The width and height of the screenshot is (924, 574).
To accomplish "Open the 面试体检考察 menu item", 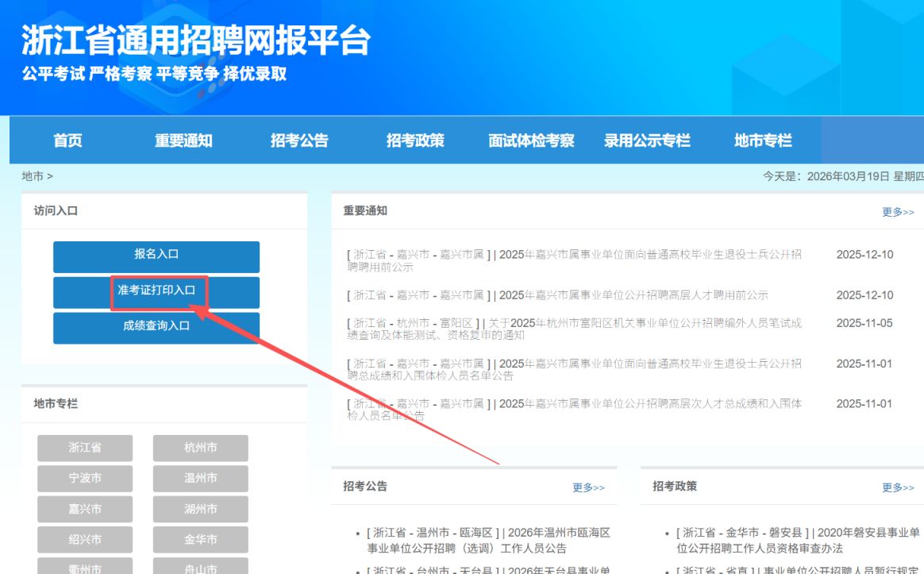I will point(532,141).
